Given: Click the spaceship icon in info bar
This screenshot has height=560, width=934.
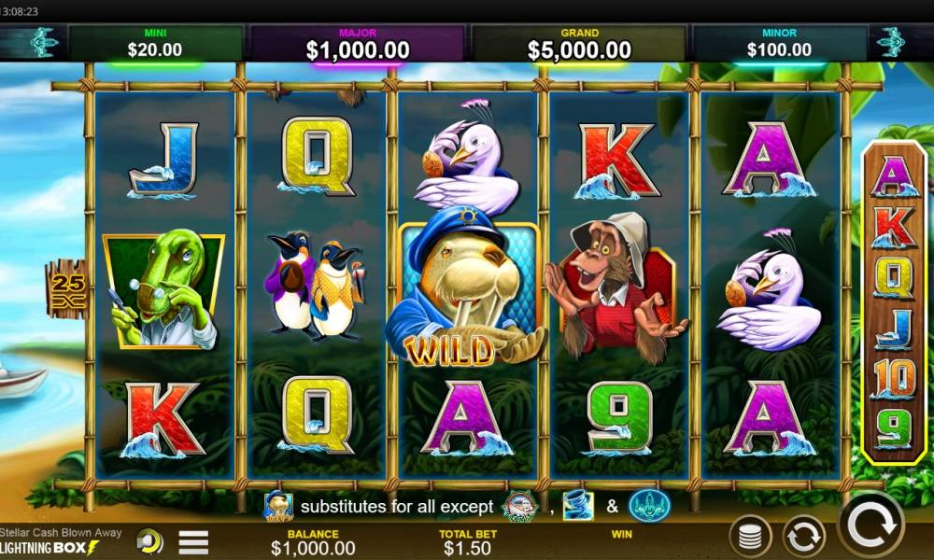Looking at the screenshot, I should pos(649,506).
